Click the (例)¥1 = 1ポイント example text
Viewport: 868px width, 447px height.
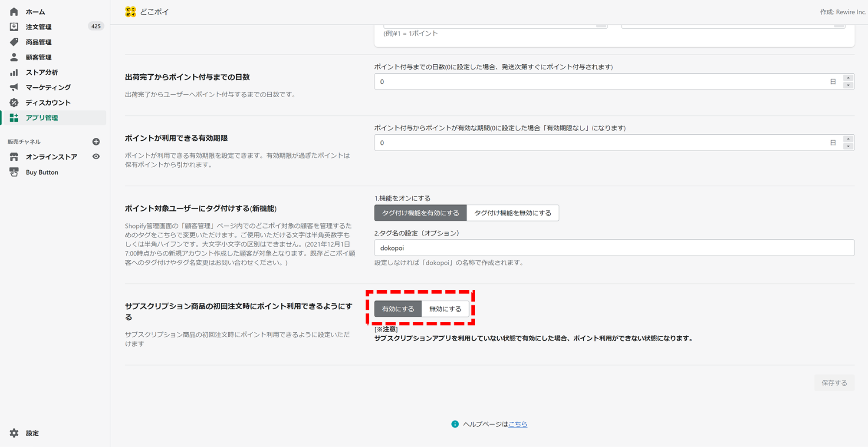411,33
